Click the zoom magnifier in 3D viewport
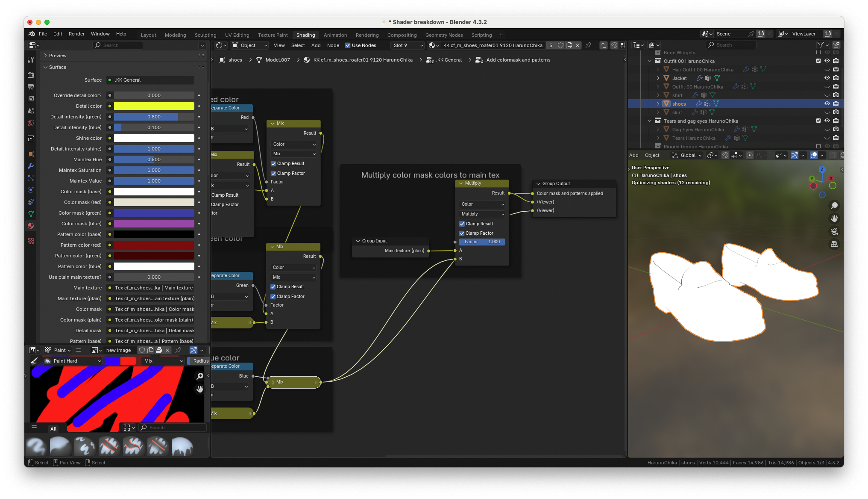Image resolution: width=868 pixels, height=499 pixels. pos(834,206)
